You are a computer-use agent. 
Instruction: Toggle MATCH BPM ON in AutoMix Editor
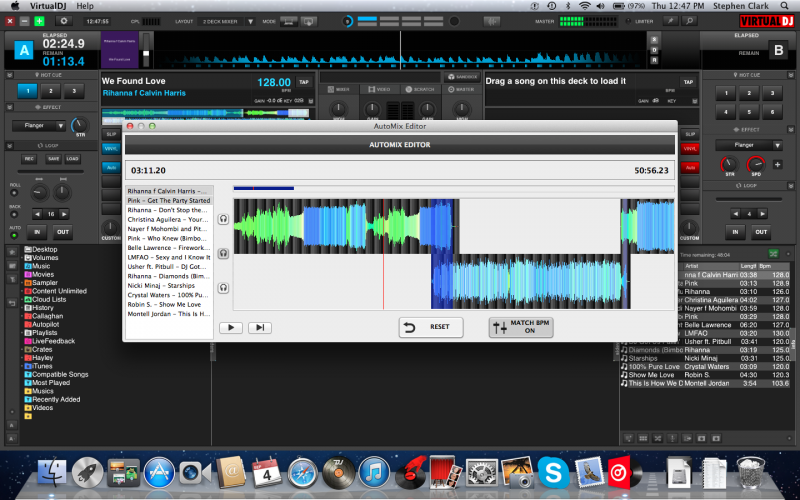pyautogui.click(x=521, y=327)
